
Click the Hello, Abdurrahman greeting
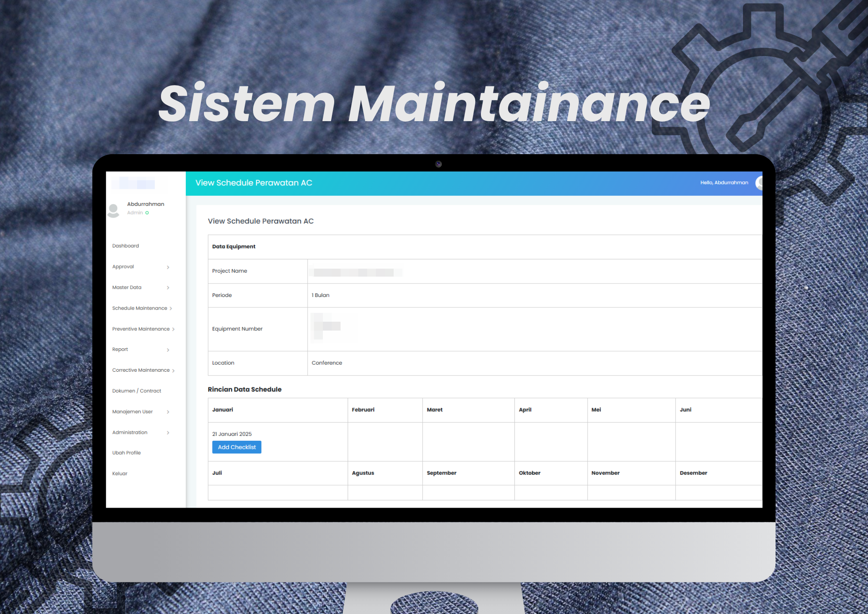coord(724,182)
